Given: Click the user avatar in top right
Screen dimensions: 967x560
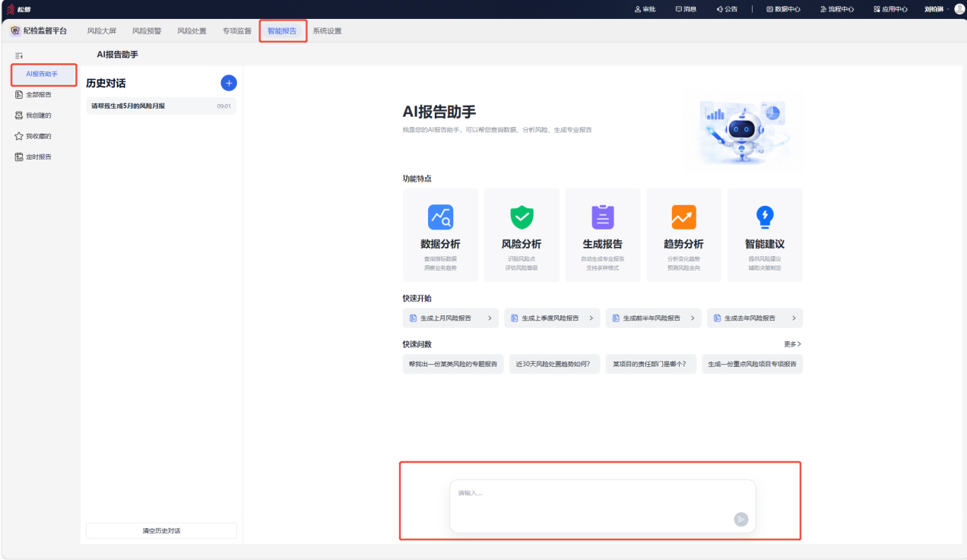Looking at the screenshot, I should coord(959,9).
